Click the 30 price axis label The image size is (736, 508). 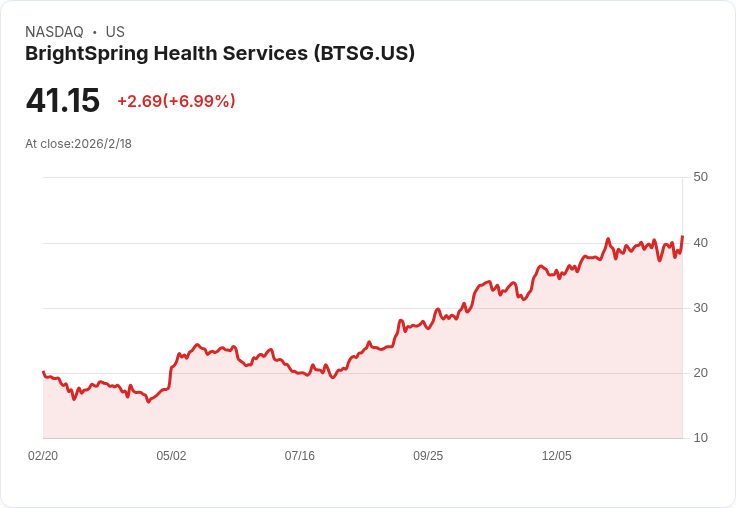pos(700,308)
